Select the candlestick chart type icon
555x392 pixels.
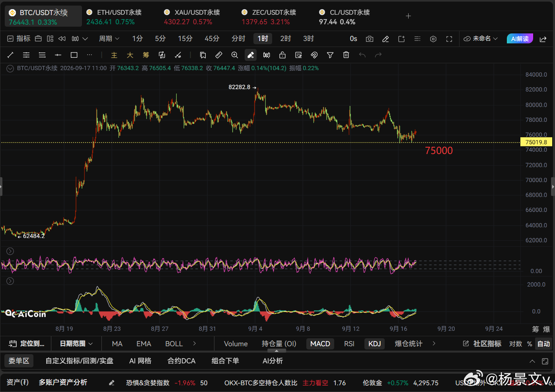click(76, 39)
